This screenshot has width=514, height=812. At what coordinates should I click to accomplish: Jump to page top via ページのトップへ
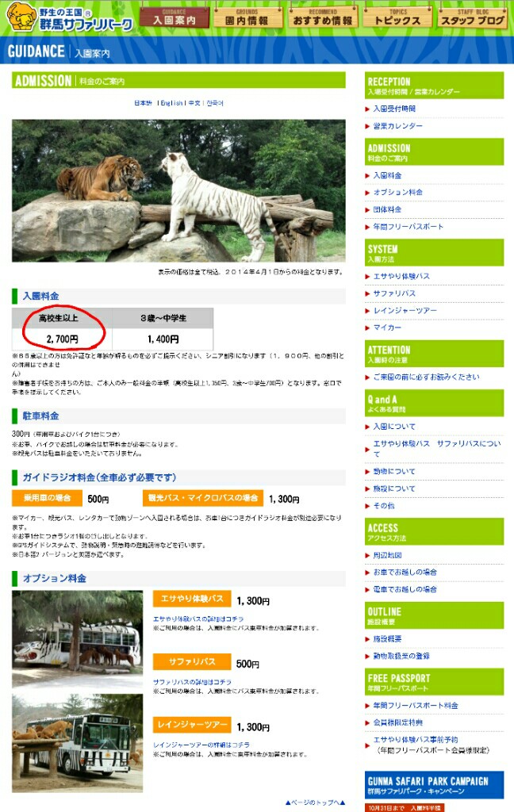click(315, 802)
